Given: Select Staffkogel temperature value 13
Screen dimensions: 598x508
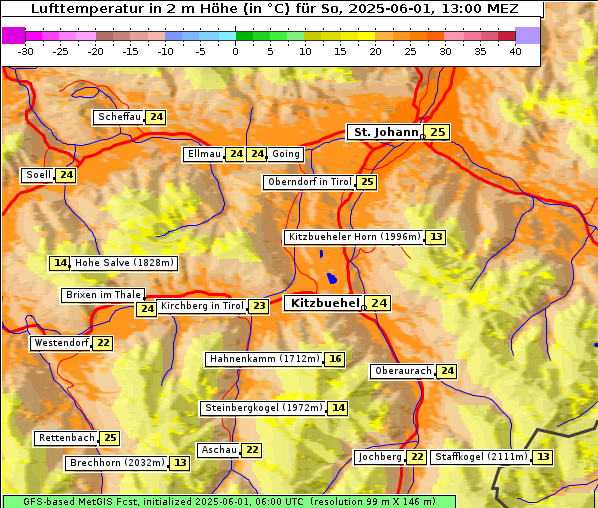Looking at the screenshot, I should pyautogui.click(x=543, y=457).
